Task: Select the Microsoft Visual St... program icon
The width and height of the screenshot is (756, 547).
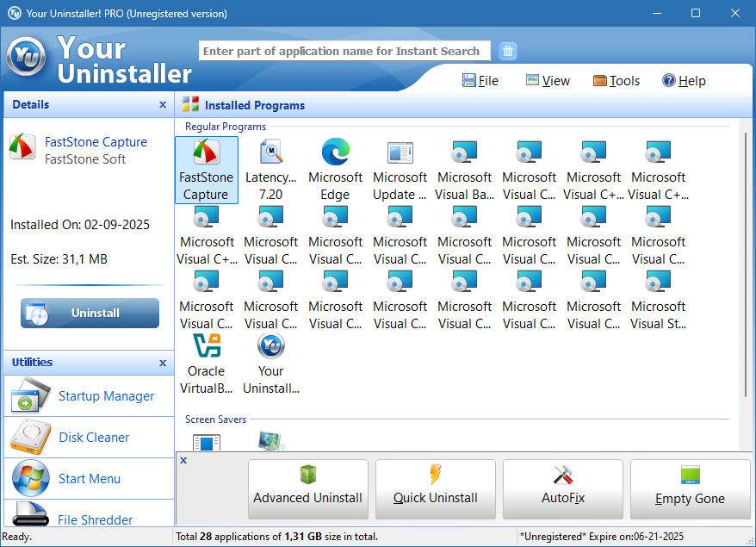Action: (x=659, y=299)
